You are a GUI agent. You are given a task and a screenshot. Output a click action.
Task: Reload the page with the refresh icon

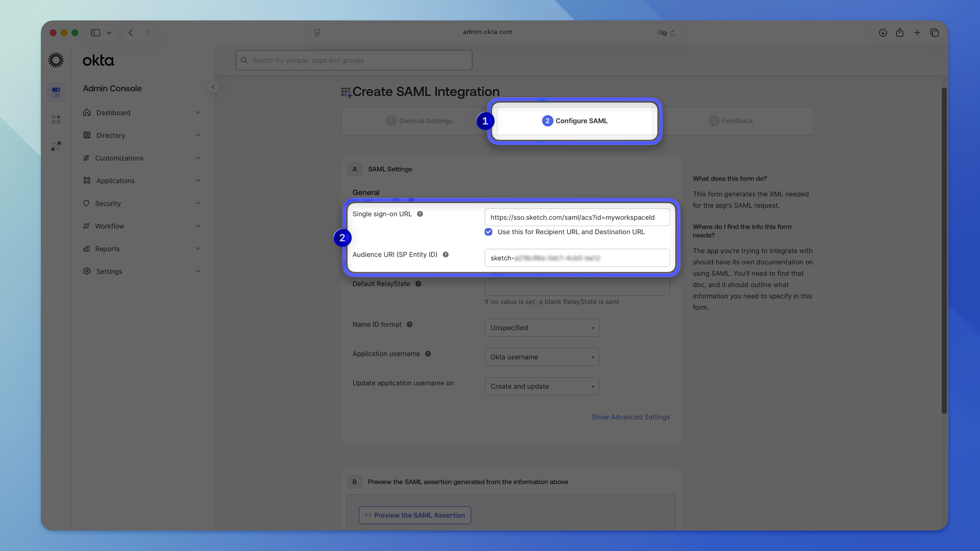673,33
